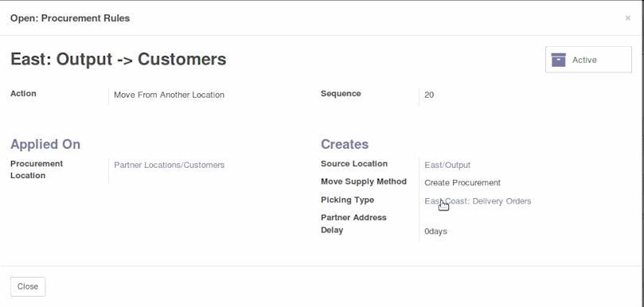Click the Sequence value 20

[x=429, y=95]
